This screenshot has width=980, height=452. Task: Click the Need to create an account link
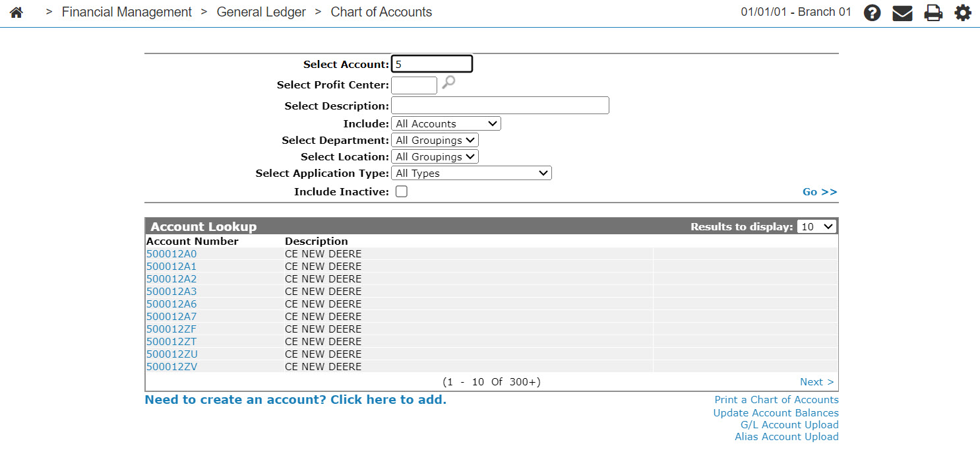[x=295, y=400]
